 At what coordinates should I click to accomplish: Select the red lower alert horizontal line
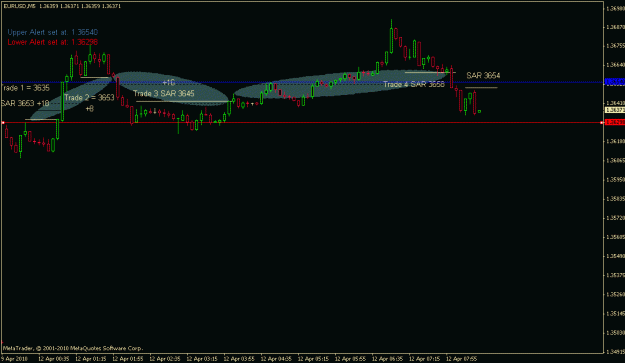tap(303, 122)
